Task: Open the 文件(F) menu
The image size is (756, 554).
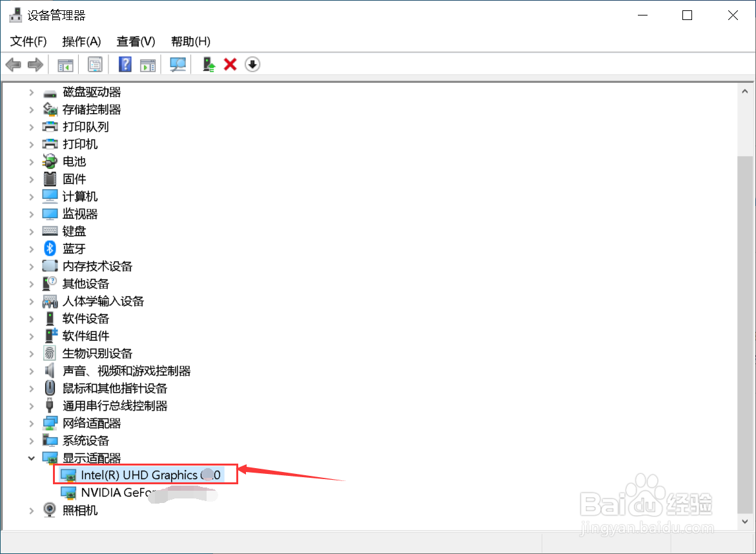Action: pos(28,41)
